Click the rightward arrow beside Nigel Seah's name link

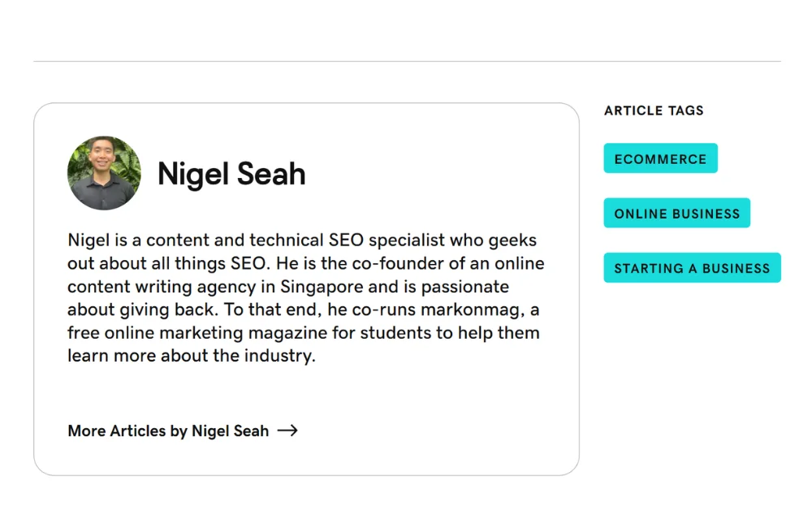(288, 431)
